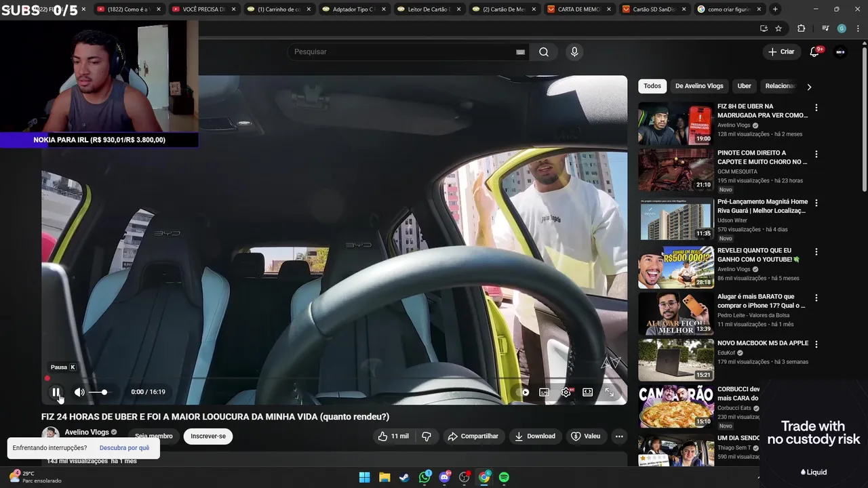
Task: Subscribe with the Inscrever-se button
Action: (208, 436)
